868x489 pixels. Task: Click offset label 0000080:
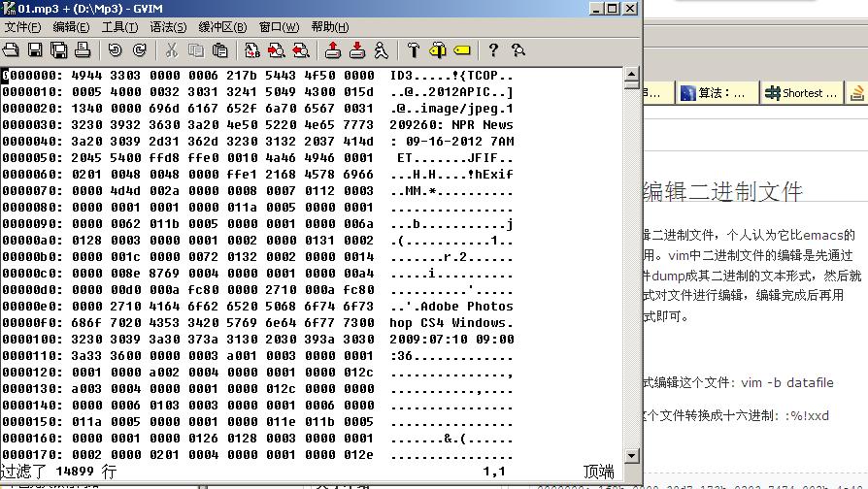(x=32, y=208)
